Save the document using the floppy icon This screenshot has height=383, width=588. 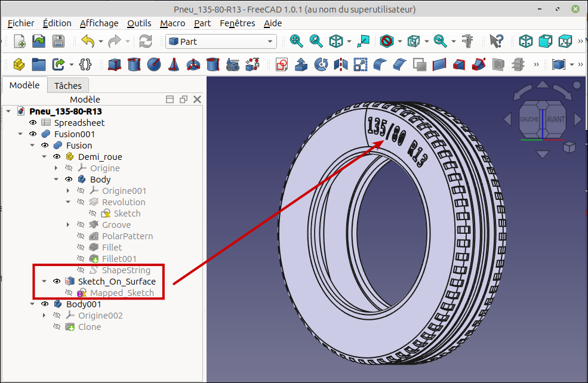tap(58, 41)
